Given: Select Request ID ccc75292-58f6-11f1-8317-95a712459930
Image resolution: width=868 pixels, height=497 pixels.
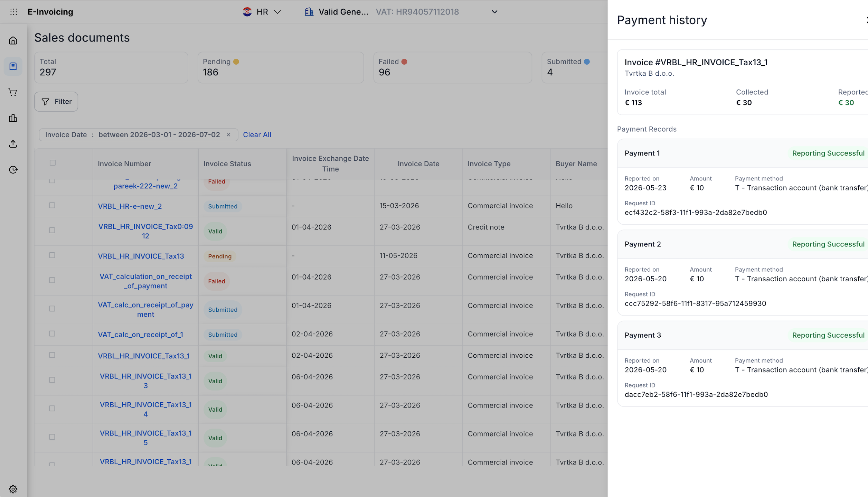Looking at the screenshot, I should pyautogui.click(x=695, y=303).
